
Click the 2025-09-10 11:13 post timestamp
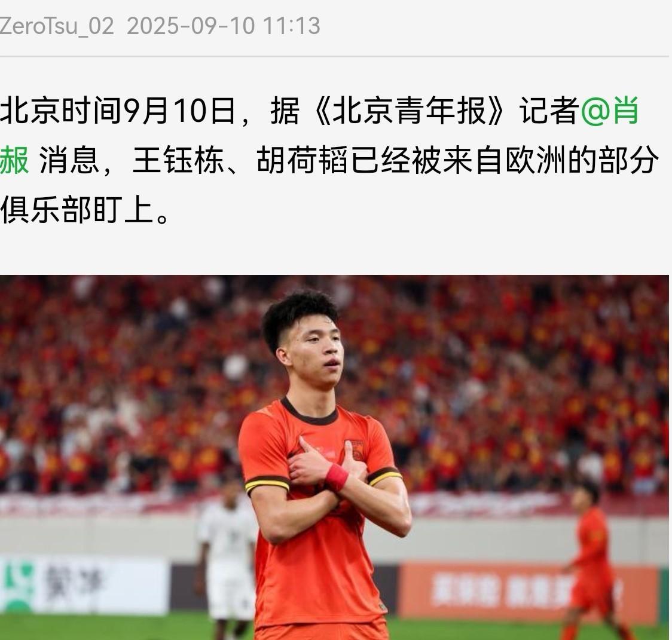pos(223,26)
